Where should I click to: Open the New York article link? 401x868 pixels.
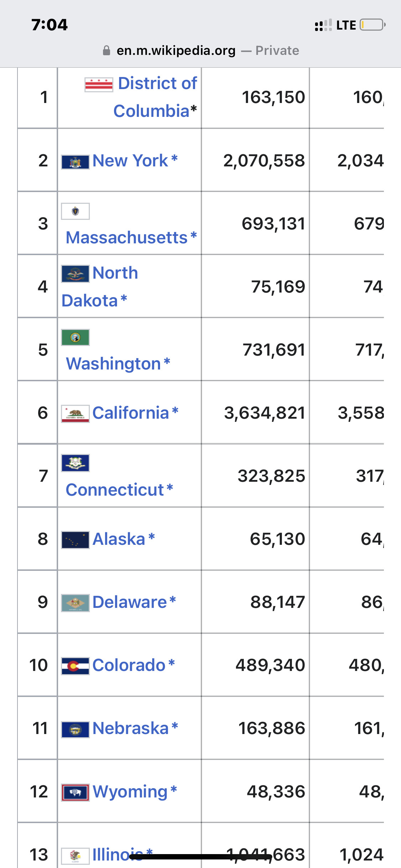click(x=130, y=161)
